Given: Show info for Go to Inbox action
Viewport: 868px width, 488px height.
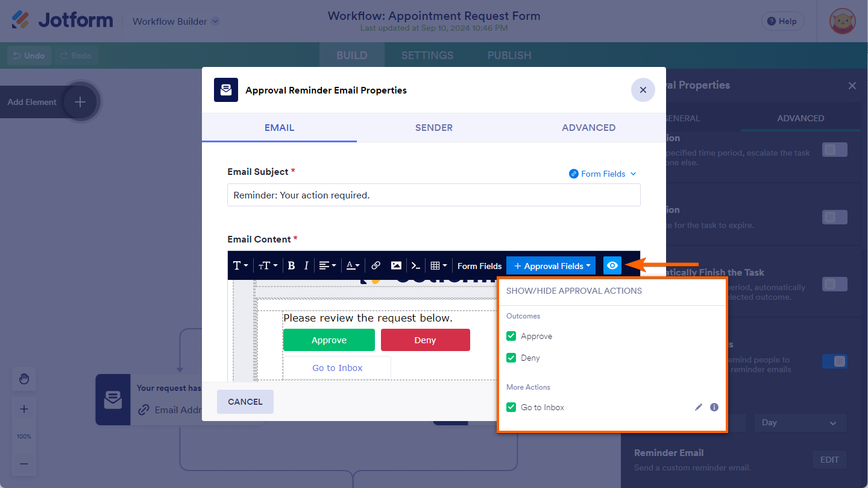Looking at the screenshot, I should pos(714,407).
